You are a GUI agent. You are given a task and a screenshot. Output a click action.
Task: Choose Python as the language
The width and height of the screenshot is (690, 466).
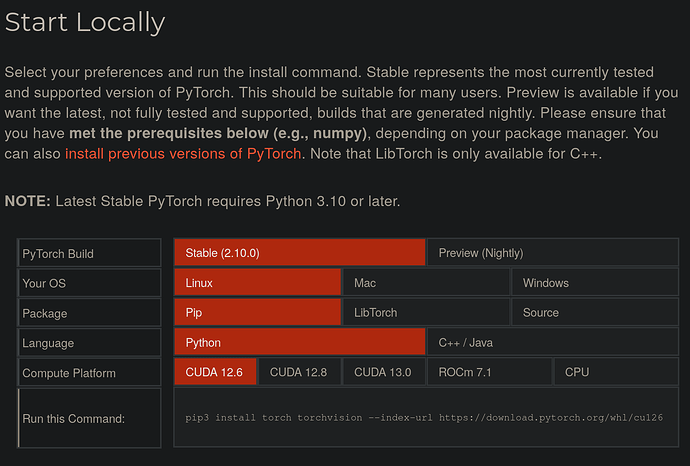click(x=299, y=343)
